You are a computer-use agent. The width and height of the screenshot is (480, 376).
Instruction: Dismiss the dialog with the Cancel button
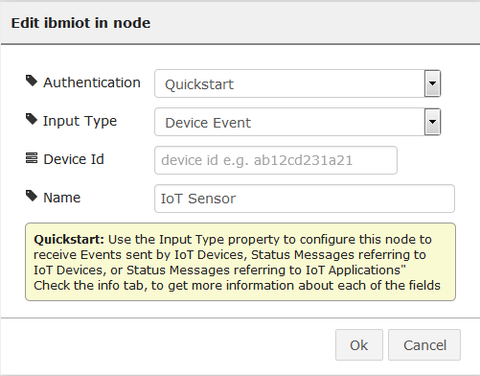pos(425,345)
